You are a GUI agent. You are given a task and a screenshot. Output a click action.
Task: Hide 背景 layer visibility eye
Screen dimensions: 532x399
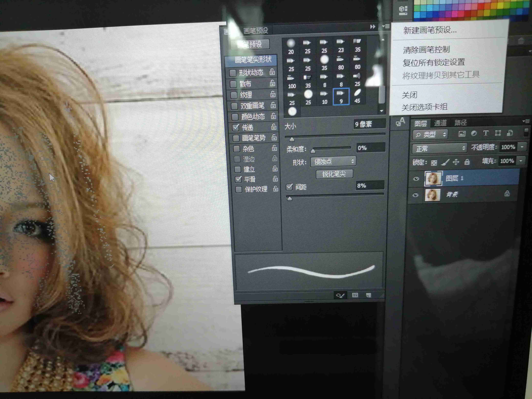[x=415, y=195]
